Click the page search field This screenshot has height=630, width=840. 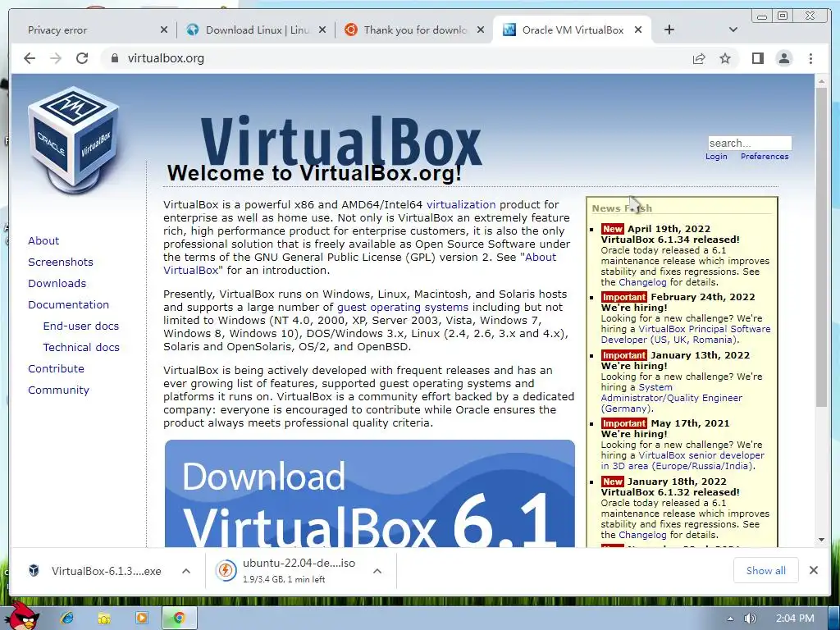750,143
